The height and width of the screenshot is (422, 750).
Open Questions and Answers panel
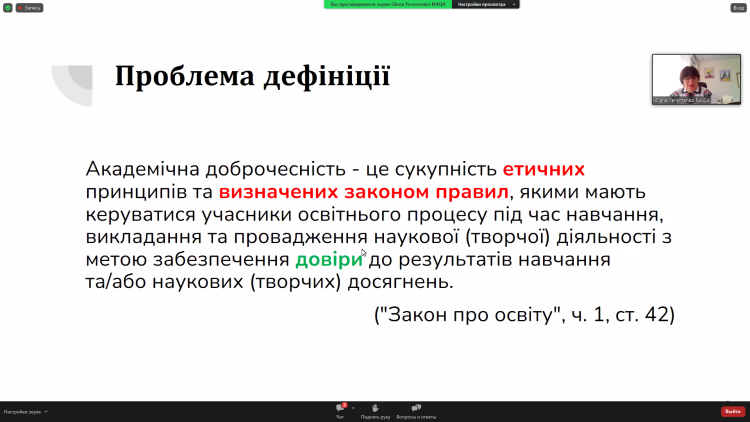click(416, 409)
